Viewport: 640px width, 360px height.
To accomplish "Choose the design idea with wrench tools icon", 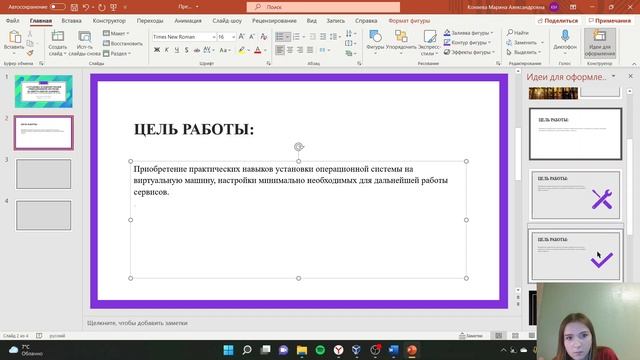I will click(576, 195).
